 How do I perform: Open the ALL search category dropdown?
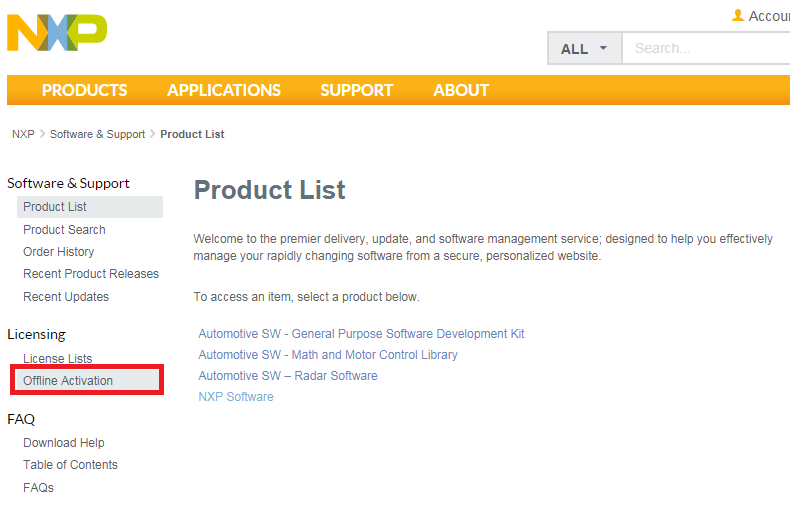coord(584,48)
